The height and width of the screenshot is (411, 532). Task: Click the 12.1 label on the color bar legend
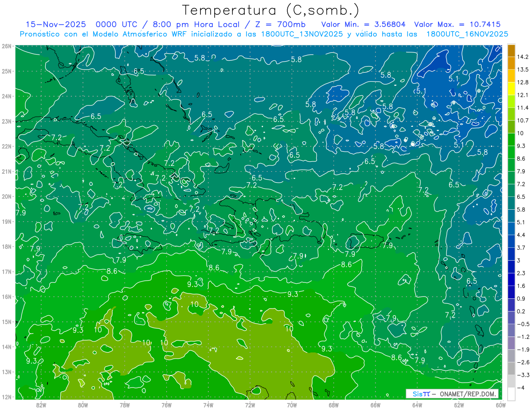pyautogui.click(x=523, y=95)
